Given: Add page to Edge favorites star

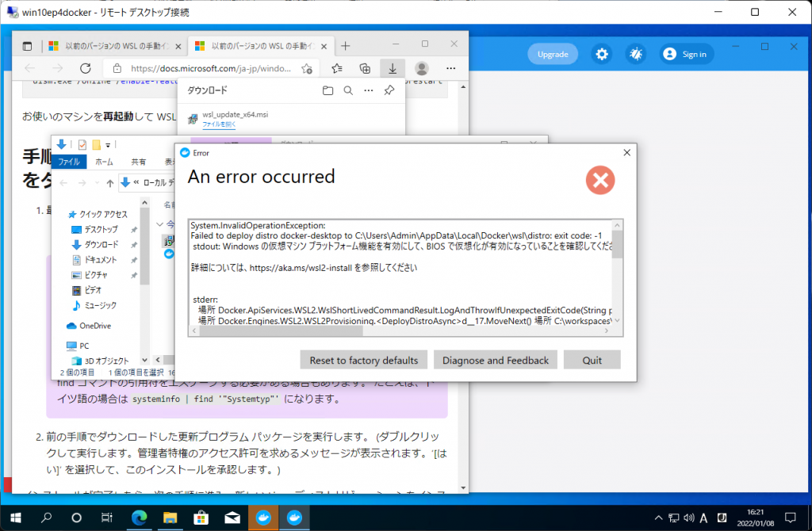Looking at the screenshot, I should tap(307, 68).
